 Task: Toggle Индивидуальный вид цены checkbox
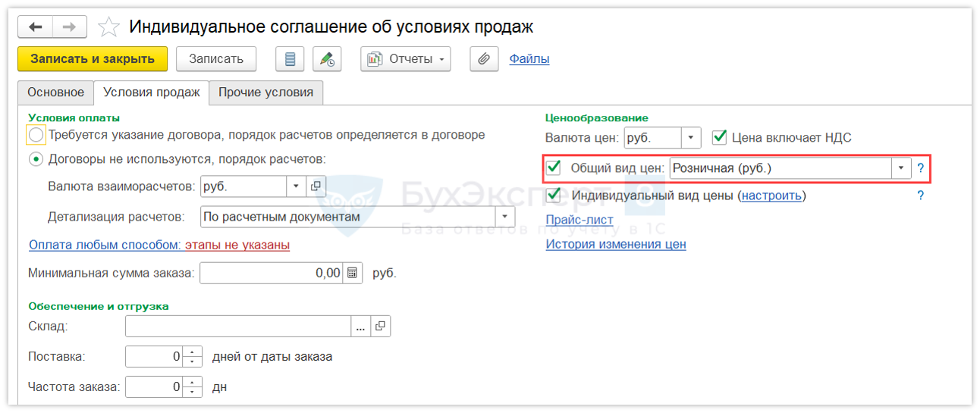(554, 196)
